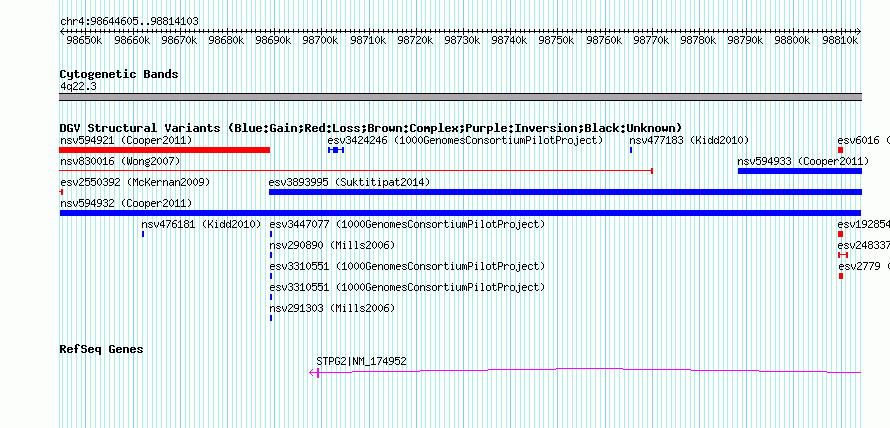Open the nsv476181 (Kidd2010) label
The image size is (890, 428).
(x=201, y=224)
